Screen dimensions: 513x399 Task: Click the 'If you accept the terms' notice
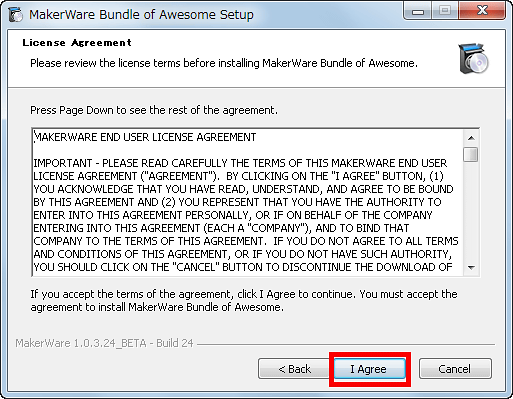[244, 301]
